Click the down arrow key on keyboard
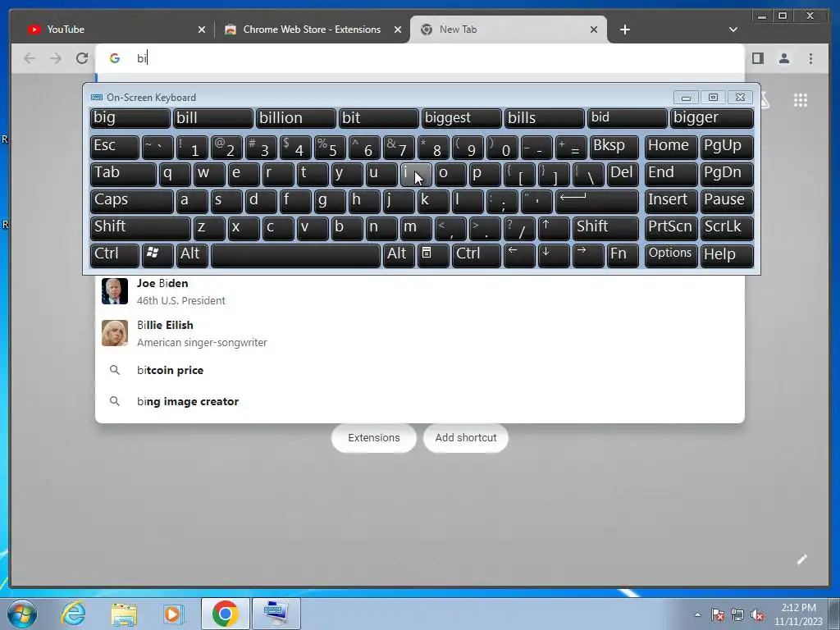Image resolution: width=840 pixels, height=630 pixels. (554, 256)
